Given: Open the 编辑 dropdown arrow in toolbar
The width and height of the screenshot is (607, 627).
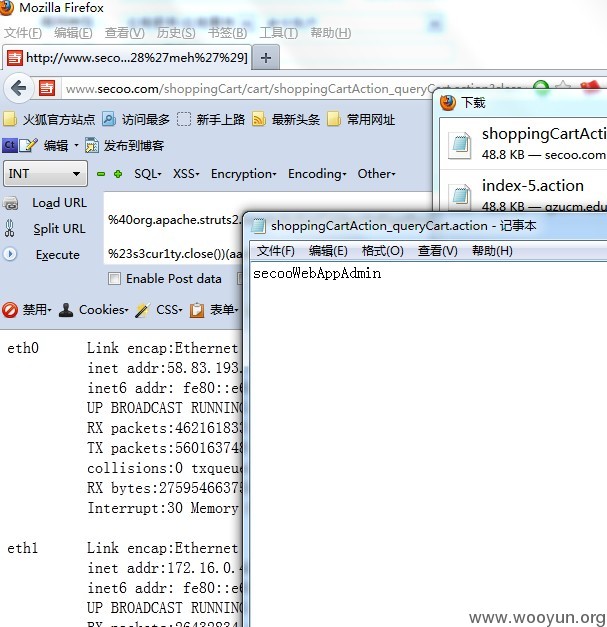Looking at the screenshot, I should click(76, 146).
